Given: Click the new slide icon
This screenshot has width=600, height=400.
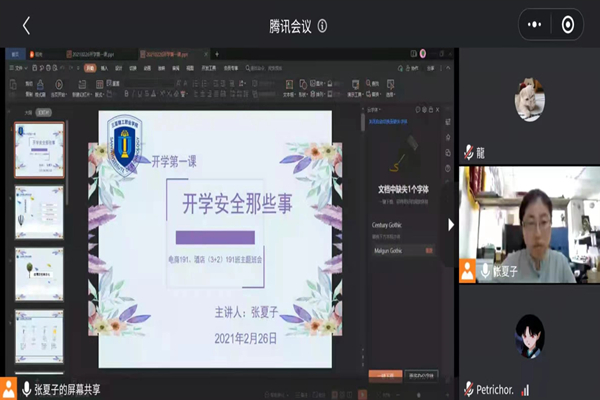Looking at the screenshot, I should pyautogui.click(x=82, y=84).
